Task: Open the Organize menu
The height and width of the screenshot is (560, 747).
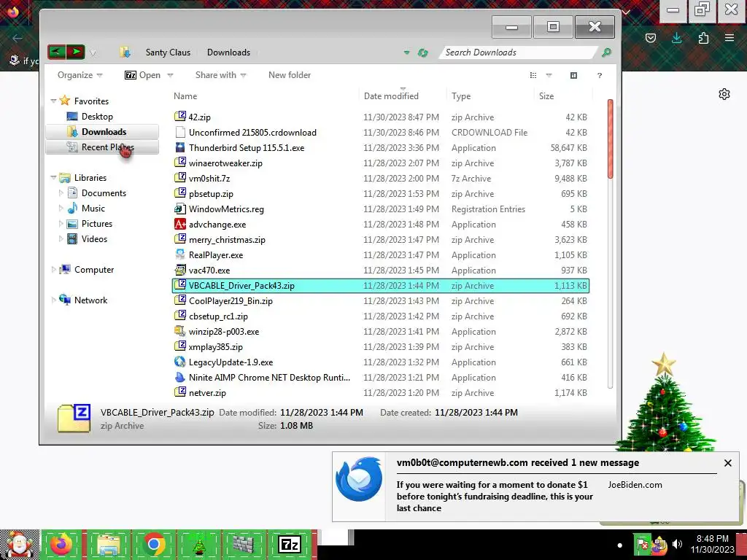Action: pyautogui.click(x=80, y=75)
